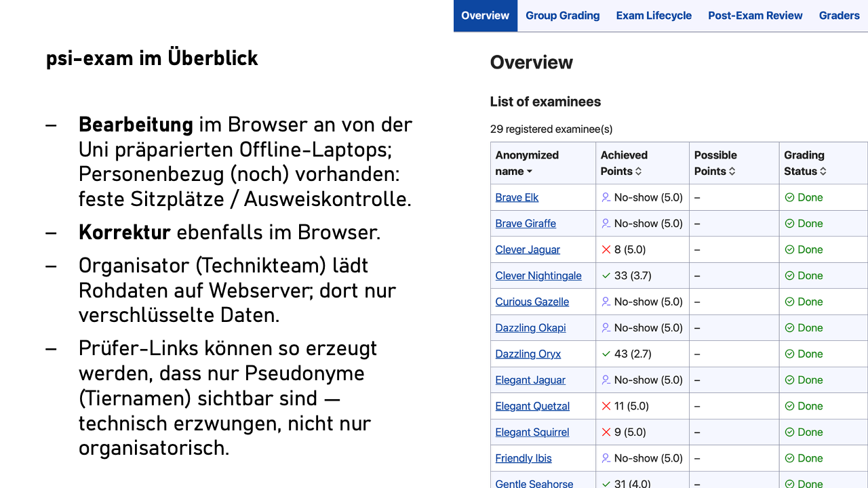The width and height of the screenshot is (868, 488).
Task: Click Done status icon in Elegant Squirrel row
Action: click(x=789, y=432)
